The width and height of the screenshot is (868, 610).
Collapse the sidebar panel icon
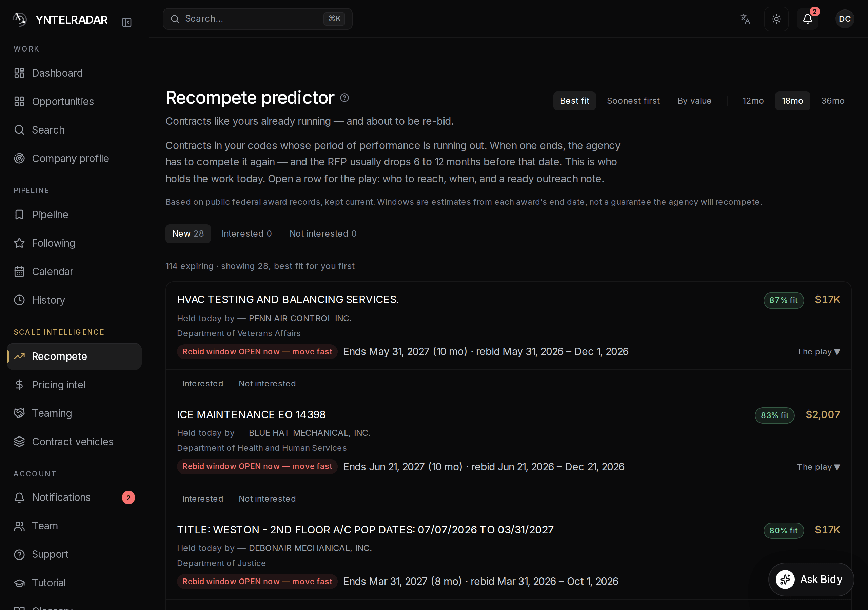(x=127, y=22)
